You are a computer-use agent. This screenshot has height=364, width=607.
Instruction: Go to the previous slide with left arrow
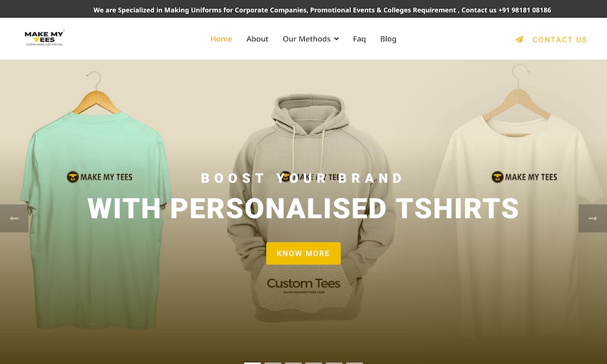[x=14, y=218]
